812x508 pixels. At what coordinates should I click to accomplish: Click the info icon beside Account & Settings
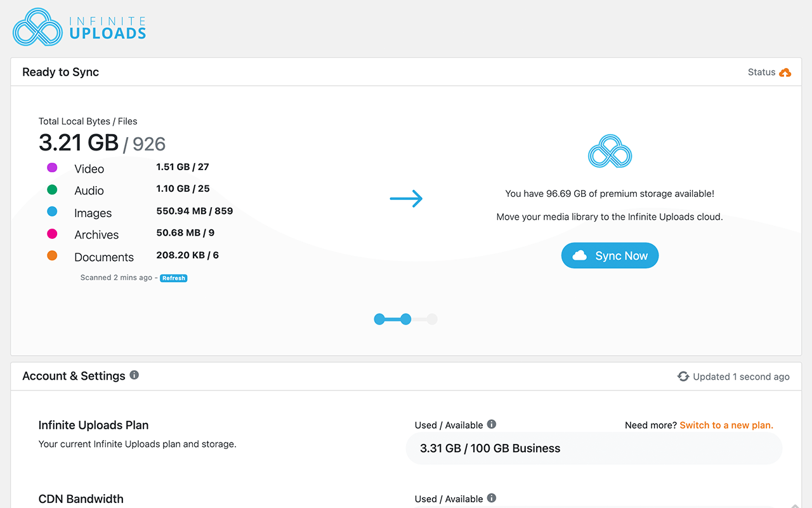(134, 375)
